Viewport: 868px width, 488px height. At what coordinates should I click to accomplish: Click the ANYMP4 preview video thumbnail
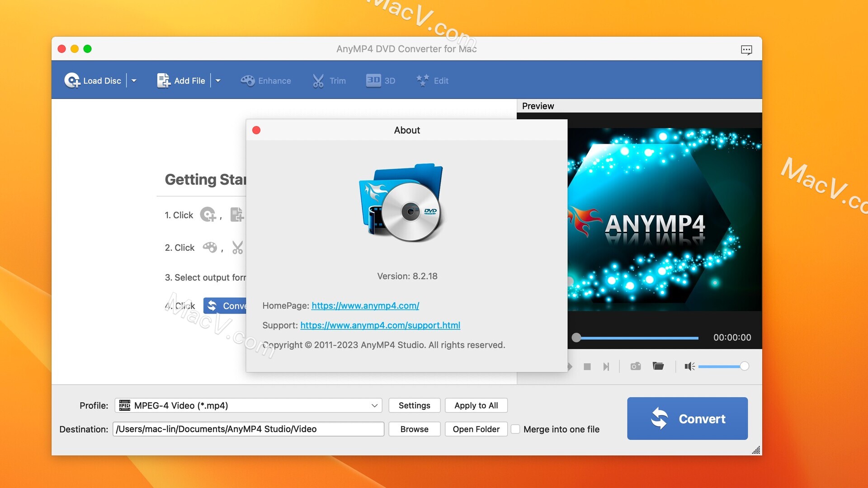pos(665,220)
